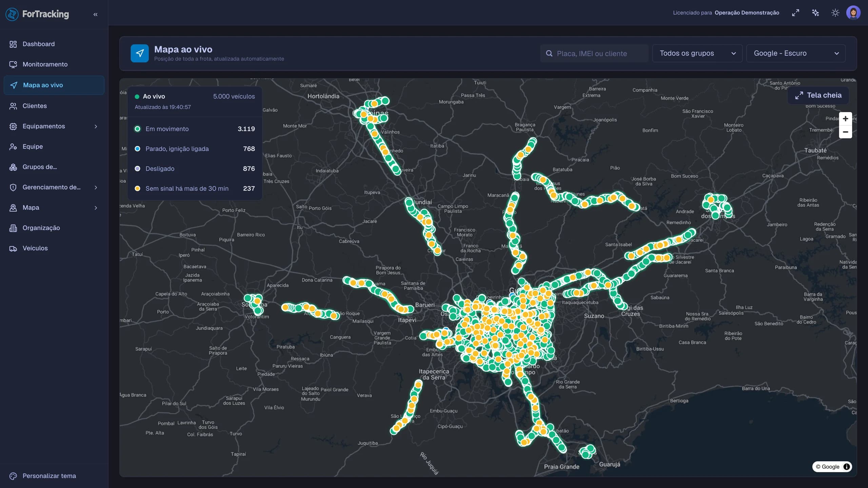This screenshot has height=488, width=868.
Task: Zoom in the map with plus button
Action: tap(845, 119)
